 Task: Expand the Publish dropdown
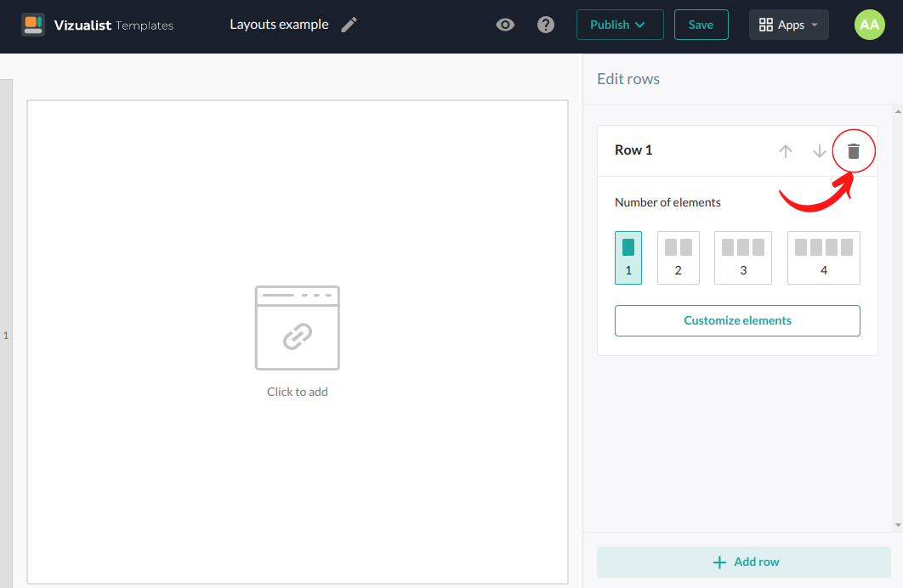tap(619, 25)
